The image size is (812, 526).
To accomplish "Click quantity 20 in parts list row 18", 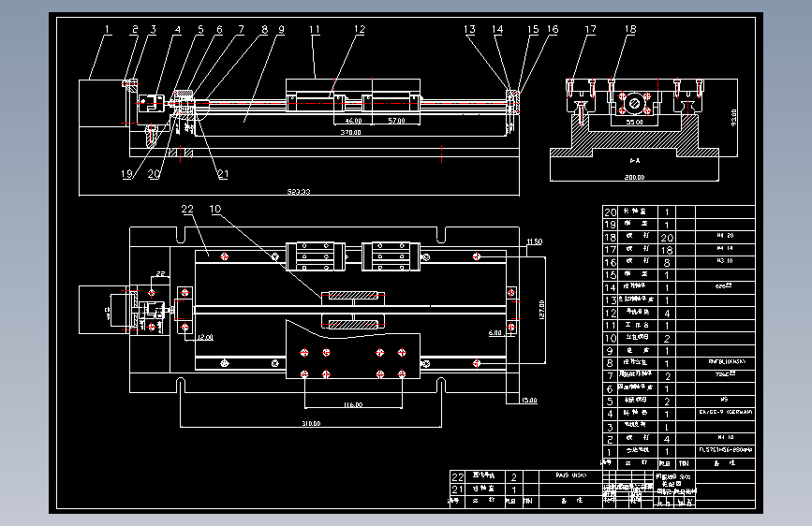I will [x=667, y=238].
